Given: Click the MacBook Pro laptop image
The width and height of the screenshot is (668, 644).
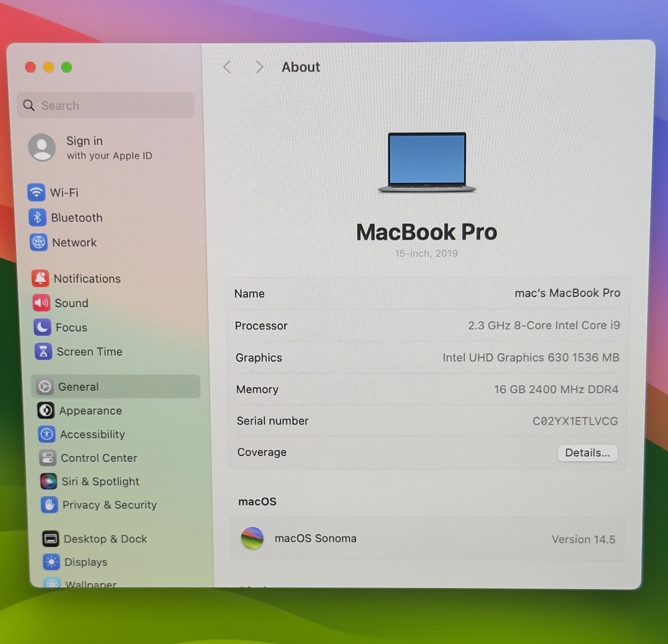Looking at the screenshot, I should coord(427,163).
